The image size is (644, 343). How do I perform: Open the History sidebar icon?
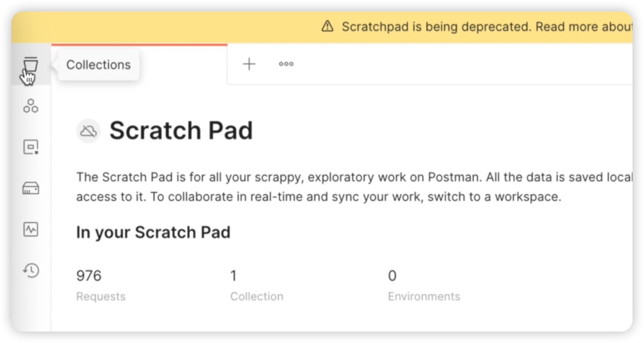[x=31, y=270]
